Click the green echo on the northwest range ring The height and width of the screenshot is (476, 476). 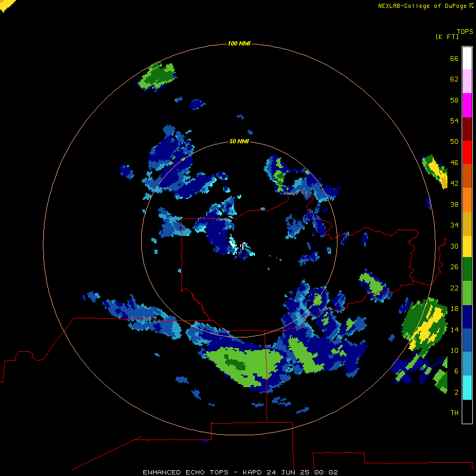click(157, 76)
